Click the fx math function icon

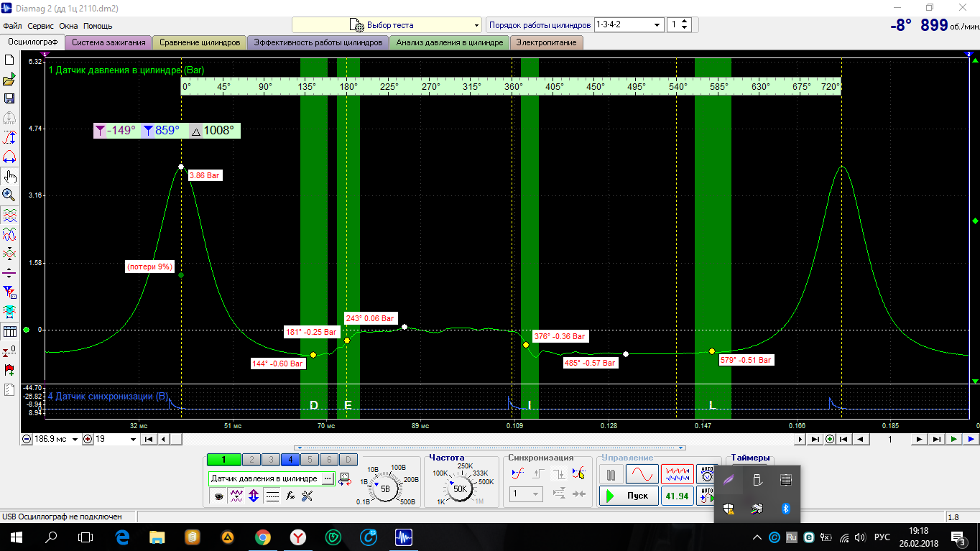(290, 496)
